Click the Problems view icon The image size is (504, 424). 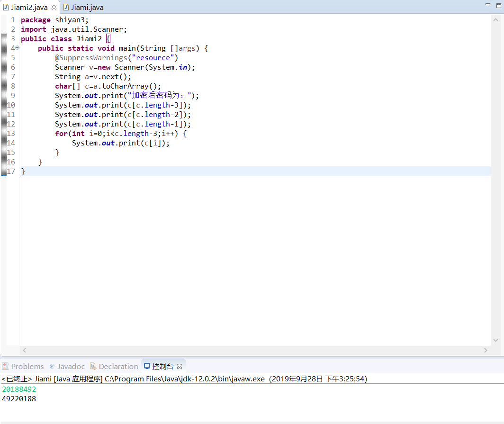(x=5, y=366)
